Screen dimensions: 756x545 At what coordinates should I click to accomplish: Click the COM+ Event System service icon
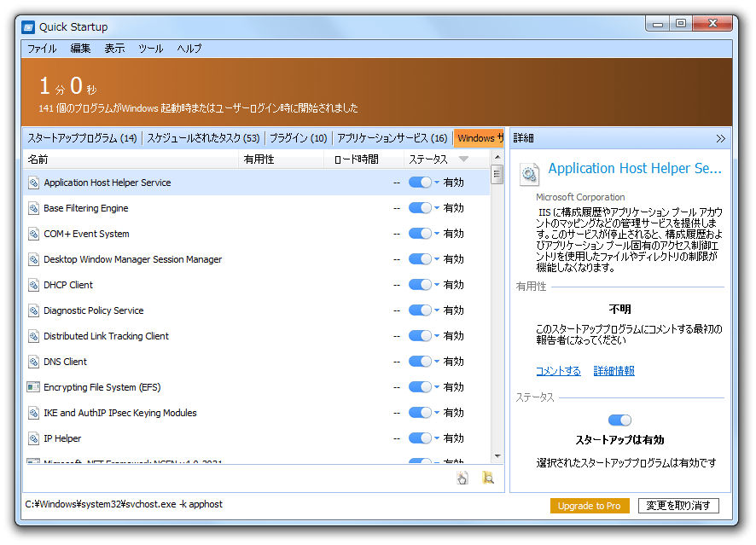33,234
